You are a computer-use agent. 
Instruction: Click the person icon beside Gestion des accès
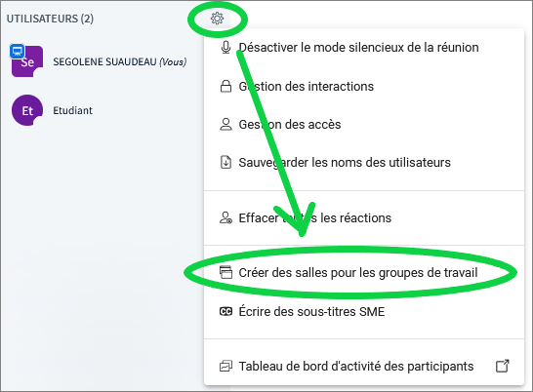[x=225, y=124]
